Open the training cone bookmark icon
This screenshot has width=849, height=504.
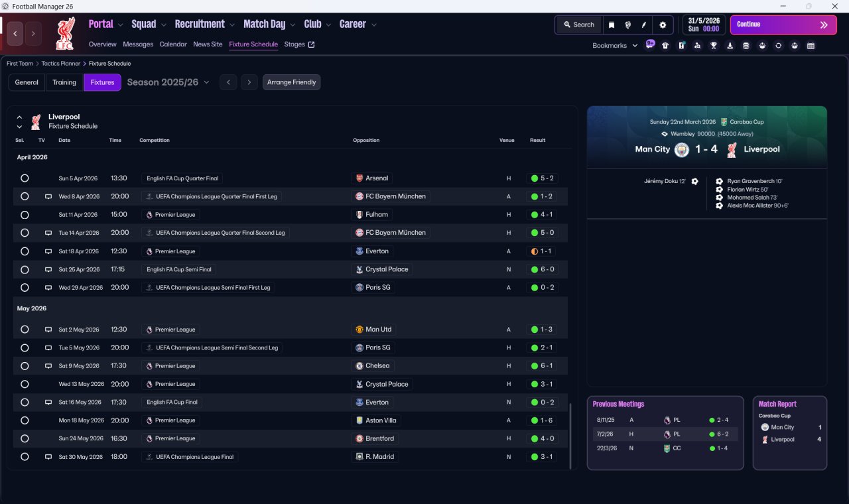pyautogui.click(x=730, y=46)
